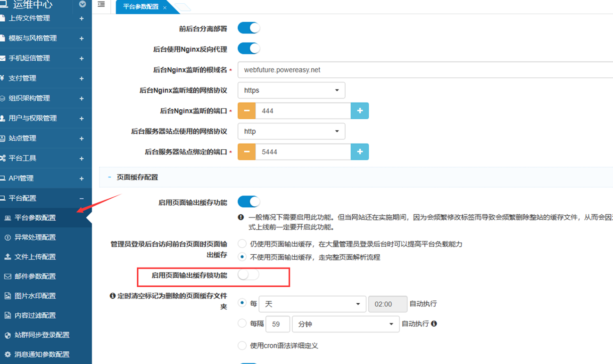
Task: Click the 文件上传配置 upload icon
Action: coord(8,257)
